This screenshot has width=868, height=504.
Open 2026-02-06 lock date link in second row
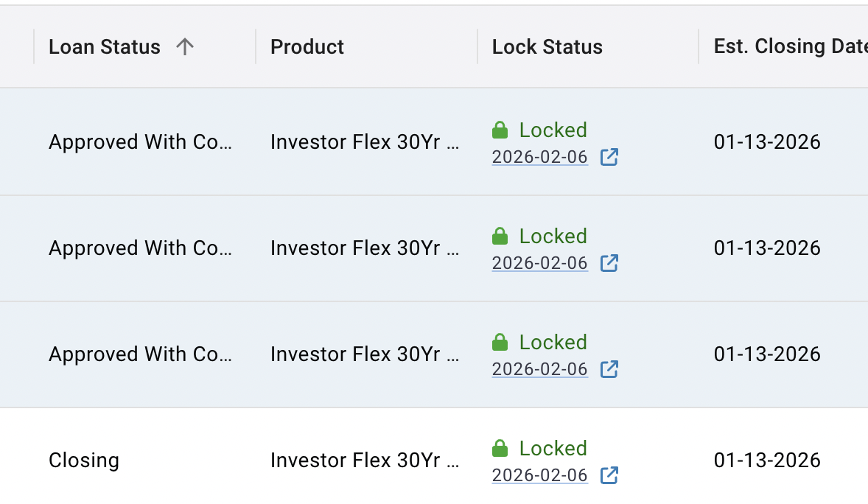pyautogui.click(x=539, y=263)
